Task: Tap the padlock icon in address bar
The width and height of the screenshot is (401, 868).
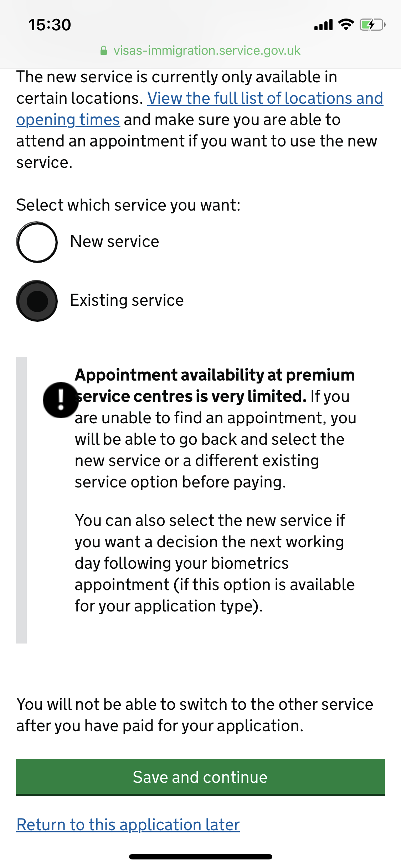Action: coord(104,51)
